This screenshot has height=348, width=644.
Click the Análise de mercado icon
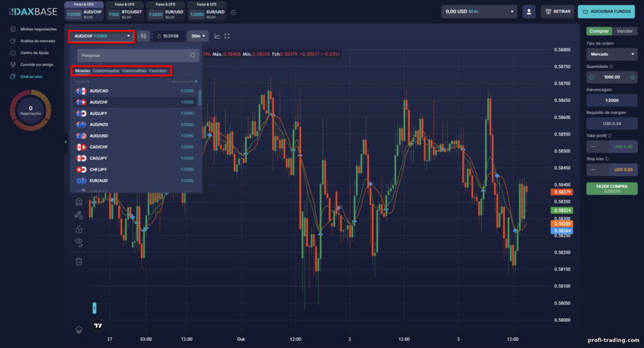click(x=13, y=41)
